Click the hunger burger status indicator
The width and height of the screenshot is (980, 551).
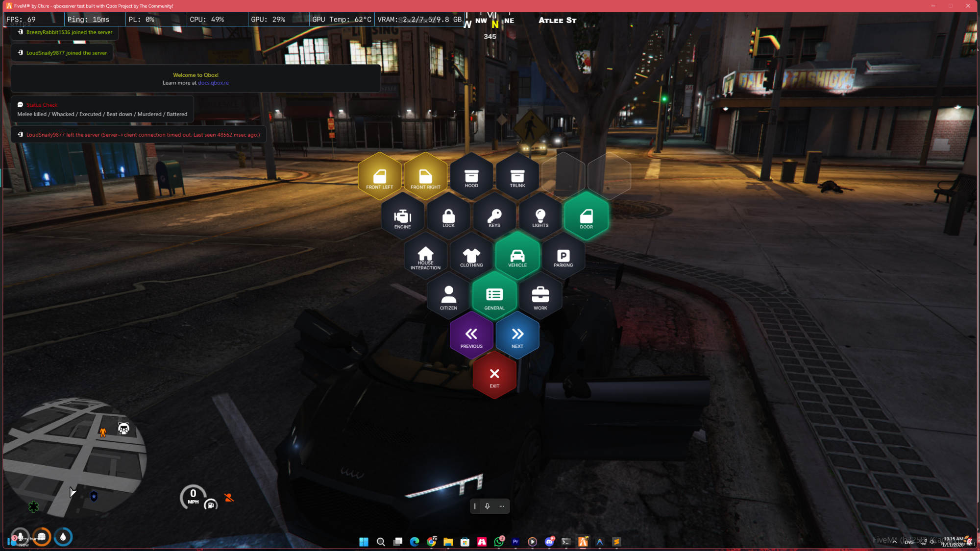pos(42,537)
